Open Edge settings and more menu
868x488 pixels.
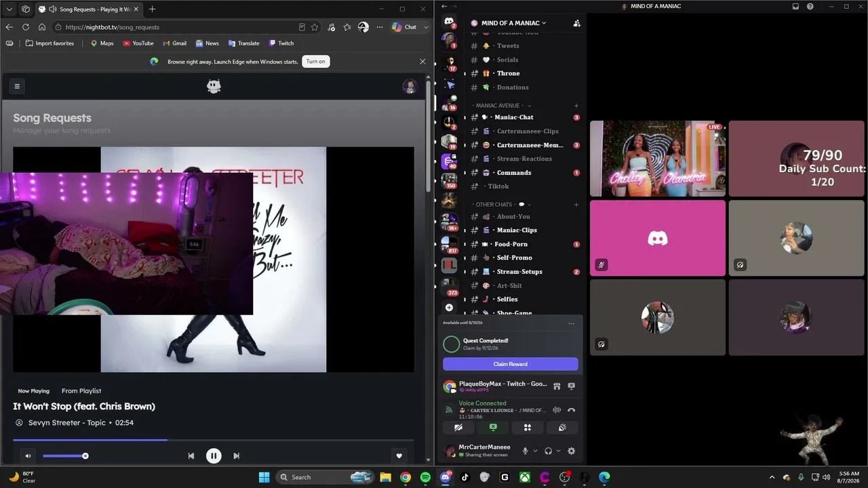(x=379, y=27)
